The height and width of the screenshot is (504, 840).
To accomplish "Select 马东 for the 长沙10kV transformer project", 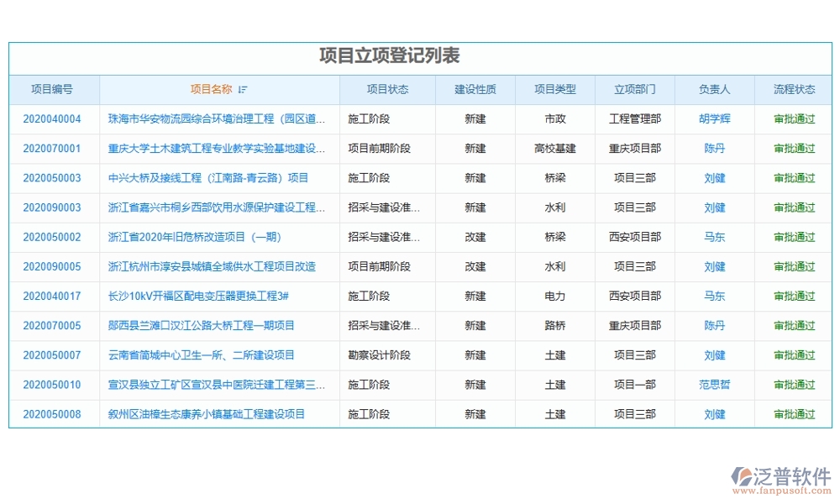I will click(x=712, y=296).
